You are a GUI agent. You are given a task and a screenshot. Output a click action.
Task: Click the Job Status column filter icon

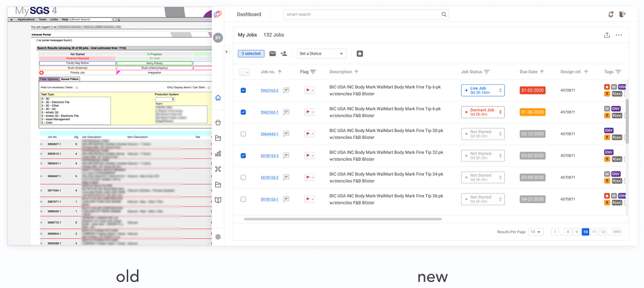486,72
